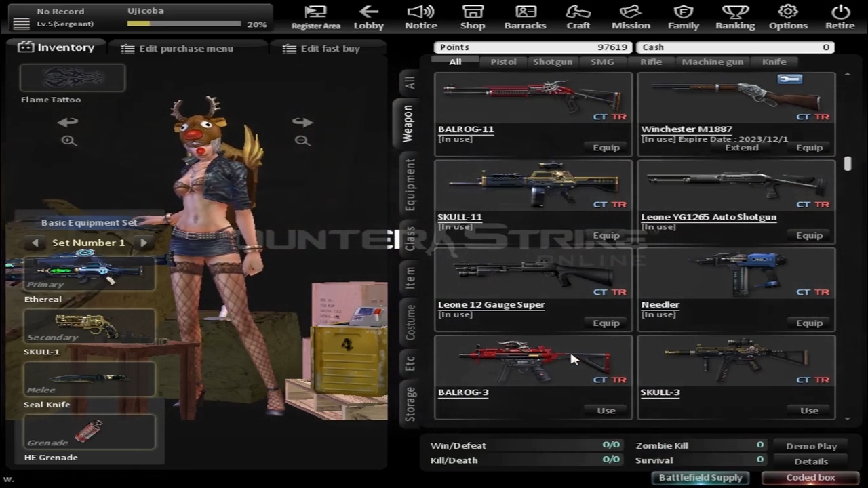Switch to the Inventory tab

point(57,47)
